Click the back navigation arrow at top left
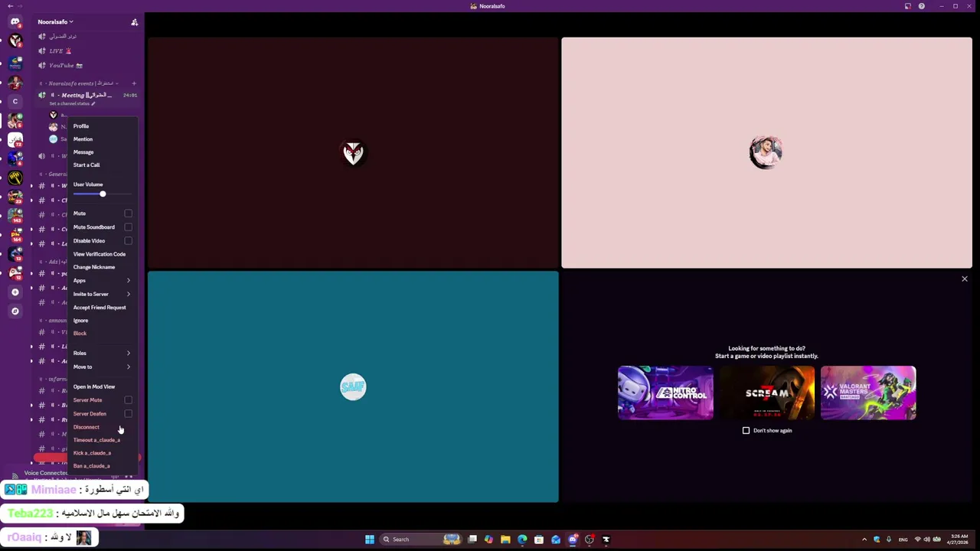980x551 pixels. click(x=10, y=6)
